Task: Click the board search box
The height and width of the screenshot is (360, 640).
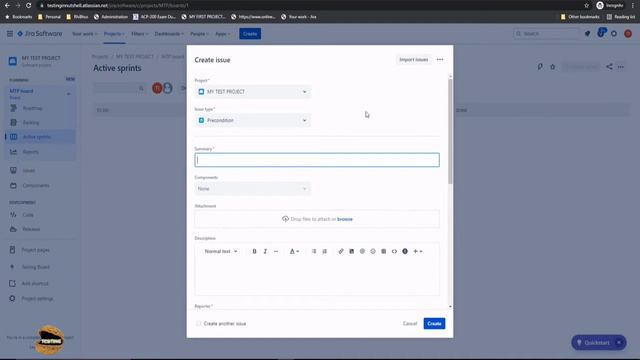Action: 120,88
